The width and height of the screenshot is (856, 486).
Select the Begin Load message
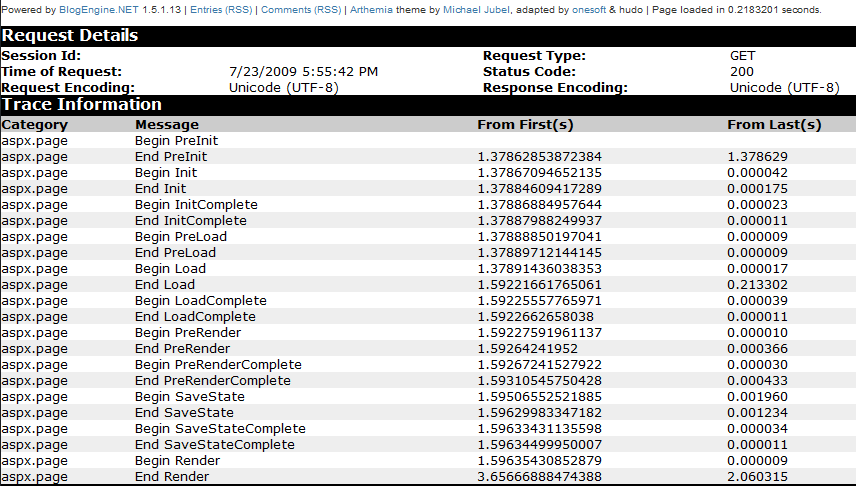pyautogui.click(x=170, y=269)
